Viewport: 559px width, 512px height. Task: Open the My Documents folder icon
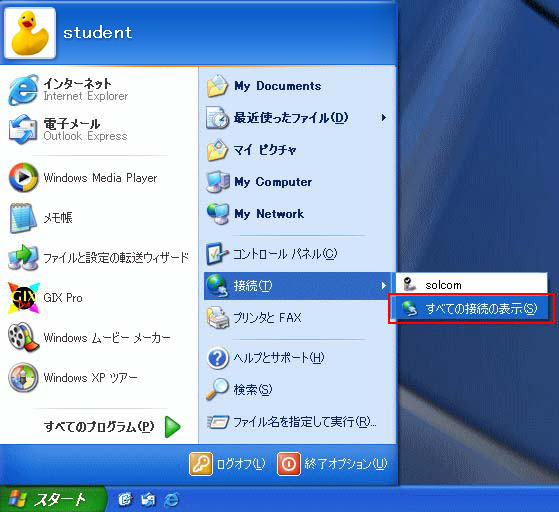point(217,86)
